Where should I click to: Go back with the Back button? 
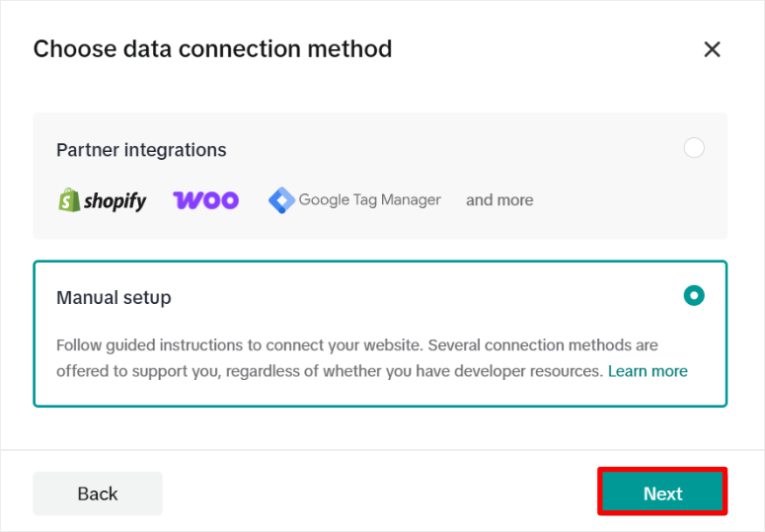click(x=98, y=494)
